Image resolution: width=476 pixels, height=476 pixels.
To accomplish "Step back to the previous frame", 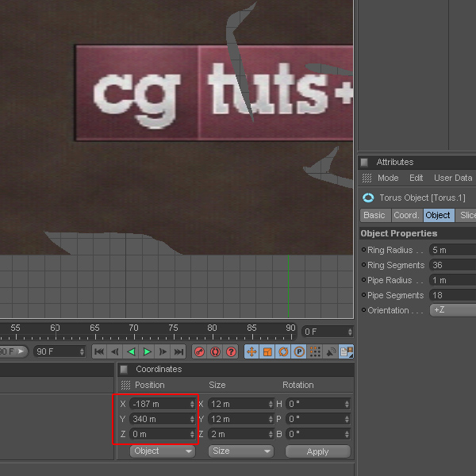I will click(x=115, y=351).
